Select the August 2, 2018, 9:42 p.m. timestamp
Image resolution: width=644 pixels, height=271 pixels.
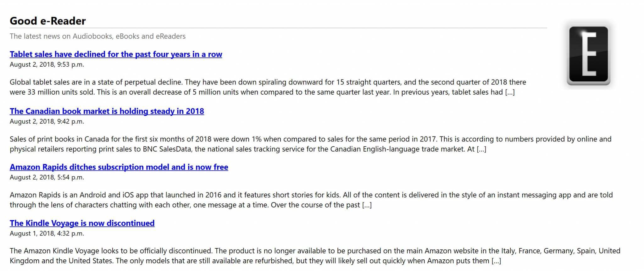click(47, 121)
